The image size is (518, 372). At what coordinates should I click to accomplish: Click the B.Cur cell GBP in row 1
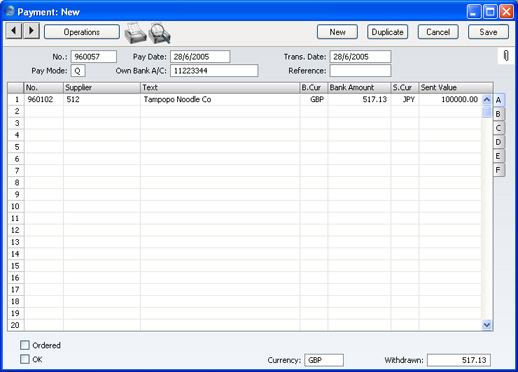coord(314,99)
